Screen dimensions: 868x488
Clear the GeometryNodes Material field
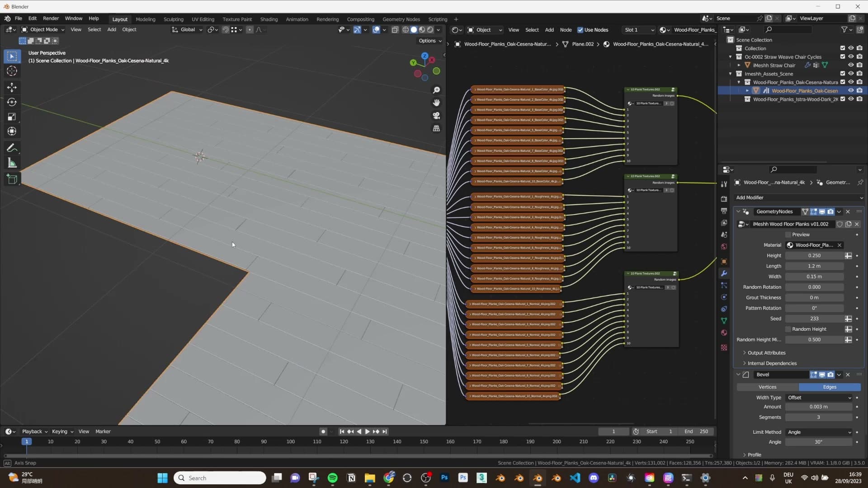pos(840,245)
